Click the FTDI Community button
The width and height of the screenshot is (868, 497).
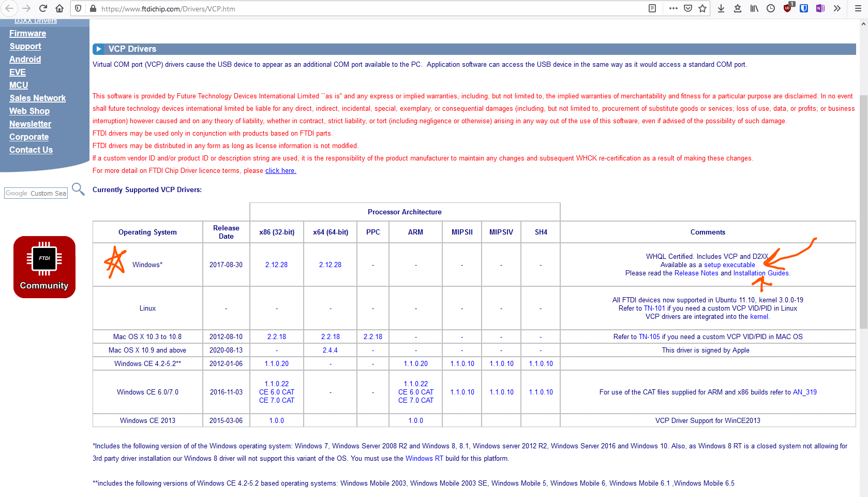(x=44, y=267)
